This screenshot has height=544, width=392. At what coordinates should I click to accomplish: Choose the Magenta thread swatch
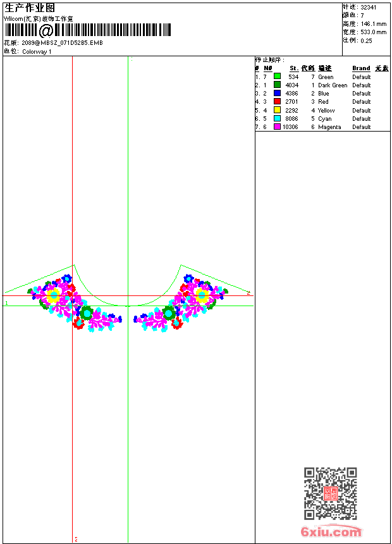[277, 127]
